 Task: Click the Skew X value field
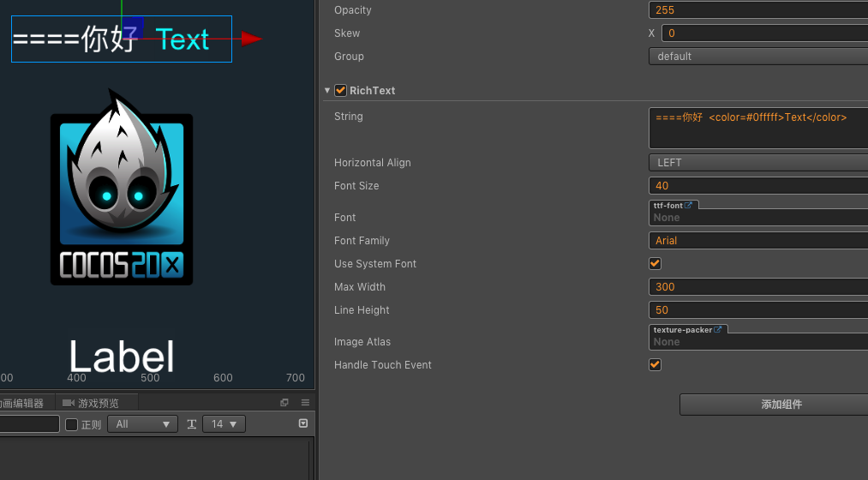pyautogui.click(x=765, y=33)
